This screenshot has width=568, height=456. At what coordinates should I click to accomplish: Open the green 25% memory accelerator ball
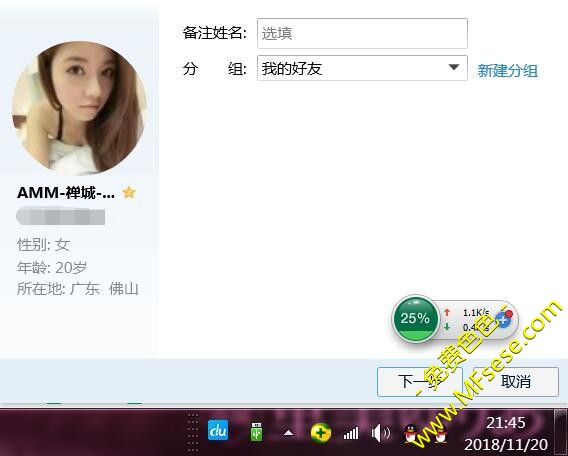[415, 318]
